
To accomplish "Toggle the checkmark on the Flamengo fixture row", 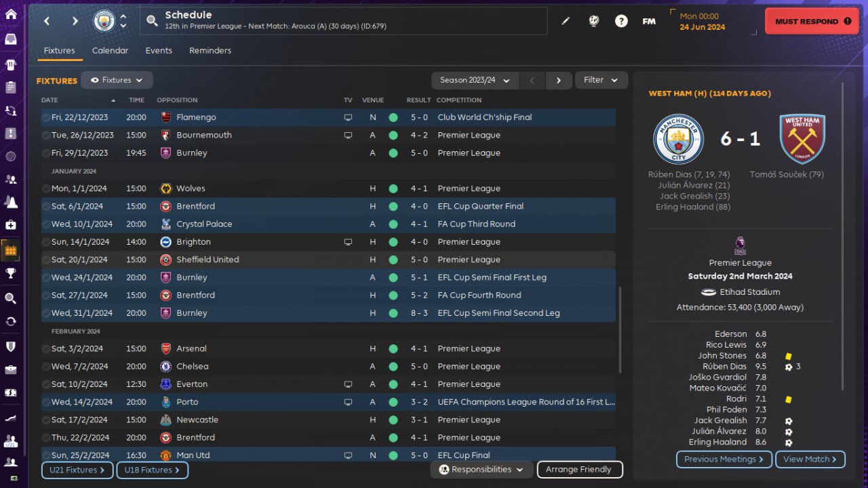I will [45, 117].
